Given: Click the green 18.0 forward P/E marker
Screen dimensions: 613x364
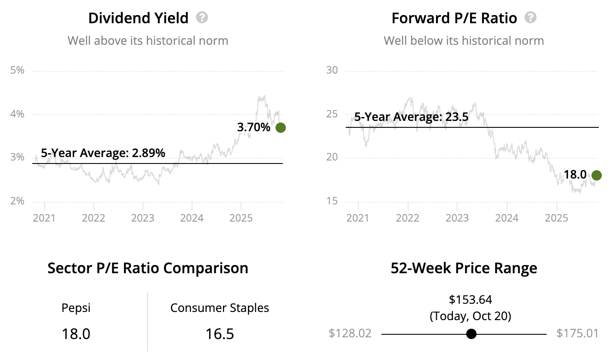Looking at the screenshot, I should click(596, 175).
